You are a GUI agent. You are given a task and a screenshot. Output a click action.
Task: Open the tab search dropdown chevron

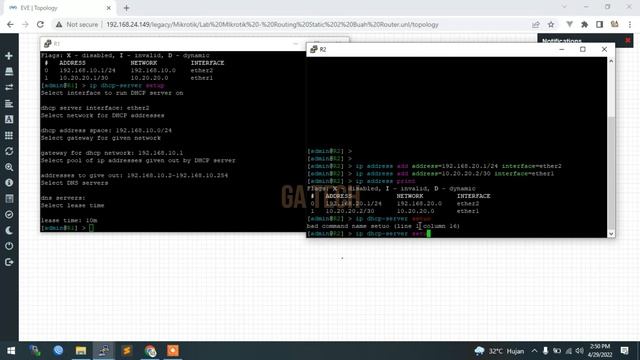point(564,7)
